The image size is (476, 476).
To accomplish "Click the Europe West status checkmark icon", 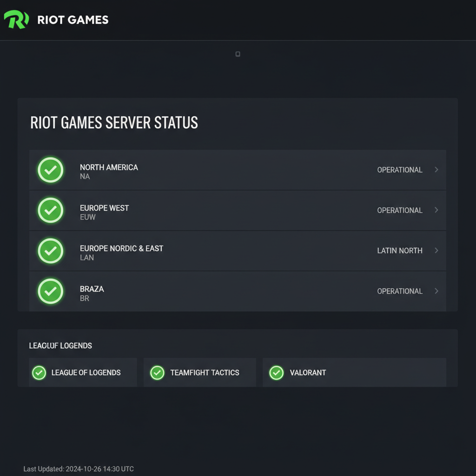I will pos(51,210).
